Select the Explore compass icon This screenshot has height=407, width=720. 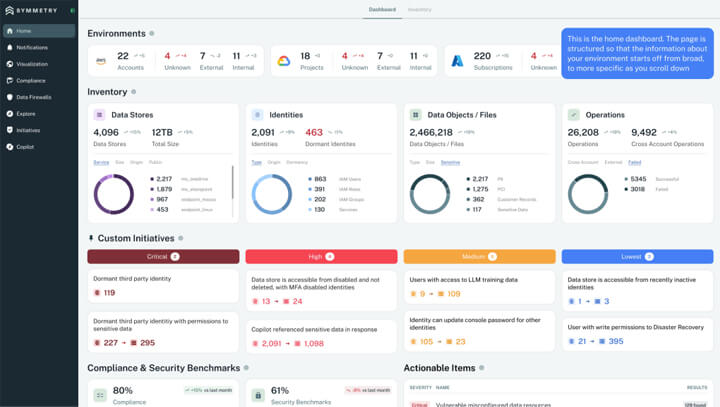(x=10, y=114)
